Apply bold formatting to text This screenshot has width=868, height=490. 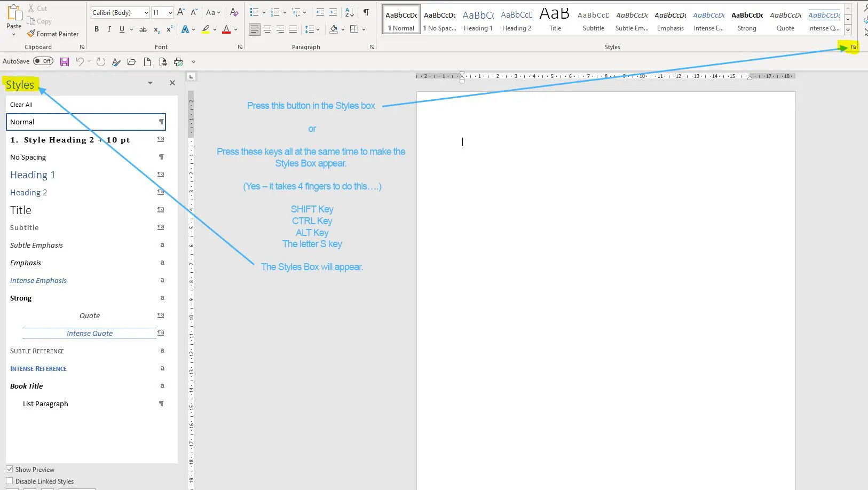(97, 29)
